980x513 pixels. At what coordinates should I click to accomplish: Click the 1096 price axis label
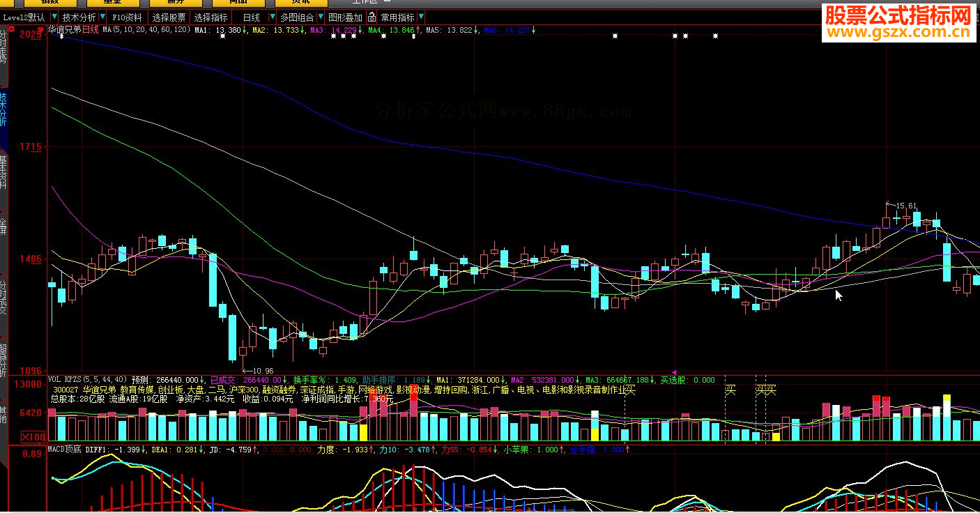pos(31,371)
